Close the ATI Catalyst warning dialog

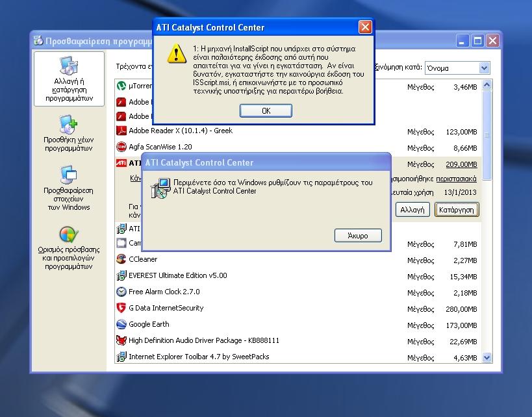point(365,27)
